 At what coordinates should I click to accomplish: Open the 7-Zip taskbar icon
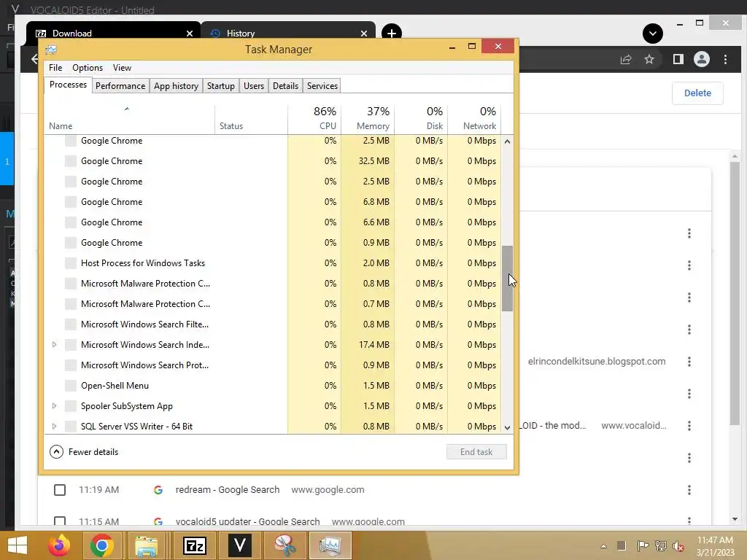click(195, 545)
